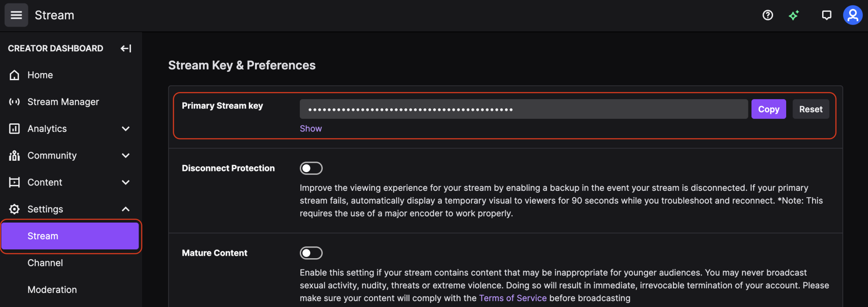The height and width of the screenshot is (307, 868).
Task: Click inside the stream key field
Action: pyautogui.click(x=522, y=109)
